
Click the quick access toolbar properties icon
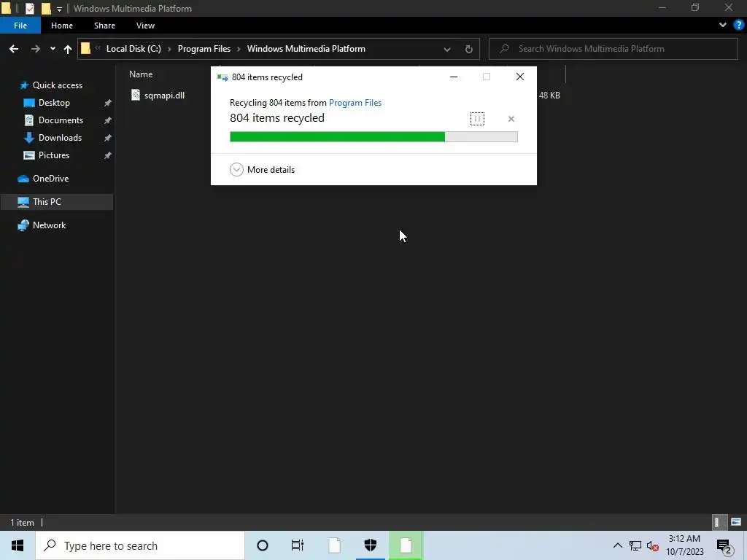29,8
